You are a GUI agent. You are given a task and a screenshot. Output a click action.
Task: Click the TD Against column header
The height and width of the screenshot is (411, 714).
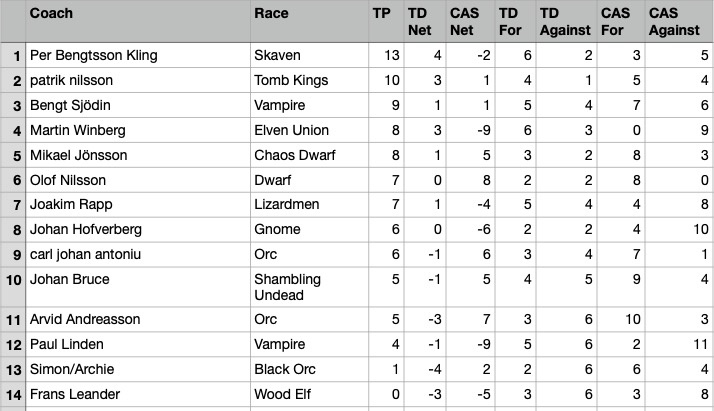563,21
